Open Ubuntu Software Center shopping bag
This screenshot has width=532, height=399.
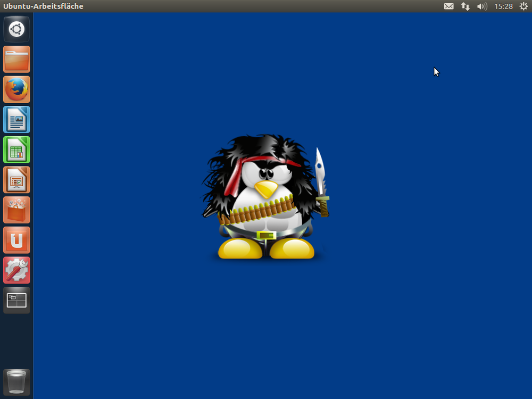[x=16, y=210]
